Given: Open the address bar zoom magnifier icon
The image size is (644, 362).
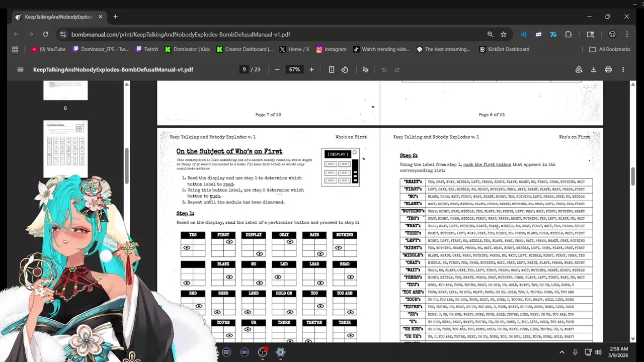Looking at the screenshot, I should (490, 34).
